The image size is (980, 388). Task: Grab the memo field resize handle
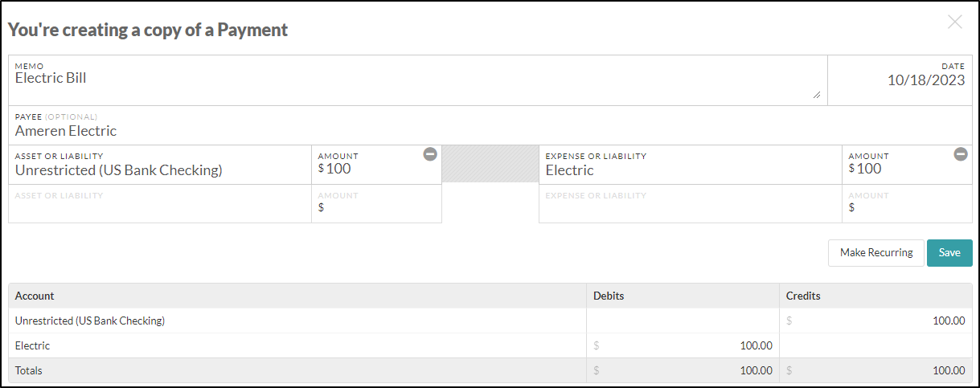point(817,95)
